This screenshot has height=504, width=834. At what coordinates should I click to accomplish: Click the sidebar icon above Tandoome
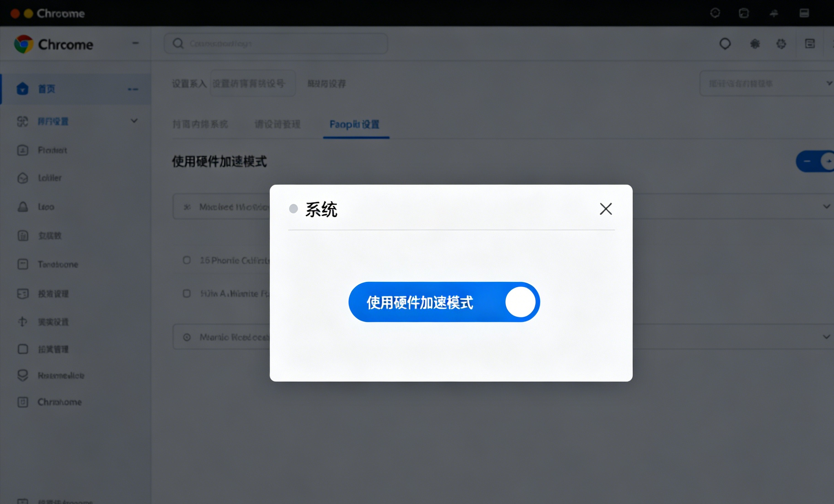click(23, 235)
